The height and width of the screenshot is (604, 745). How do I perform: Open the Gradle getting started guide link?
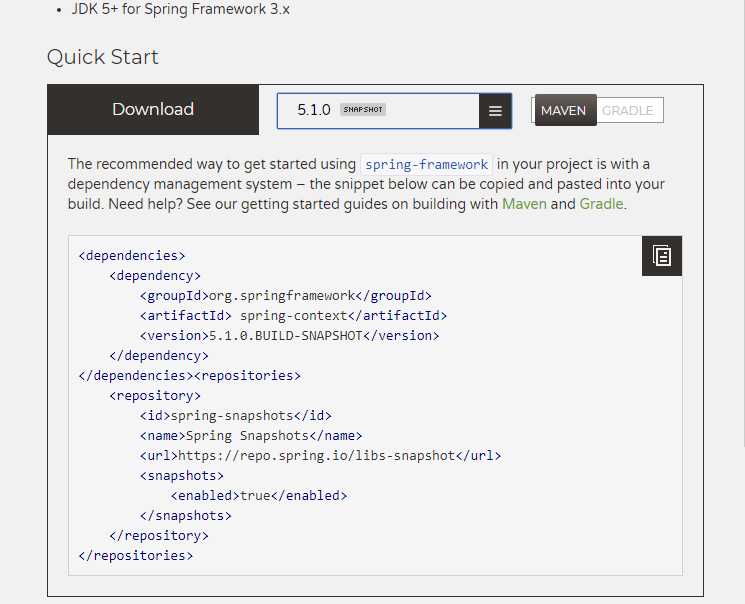(x=601, y=204)
